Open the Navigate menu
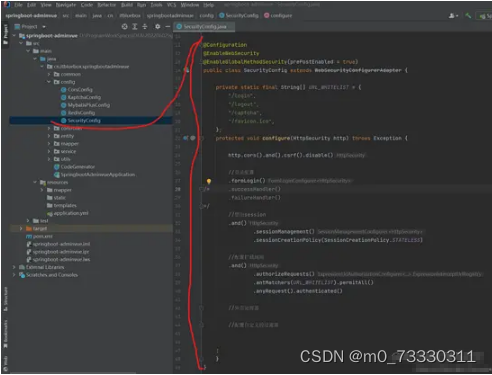Image resolution: width=492 pixels, height=375 pixels. click(66, 5)
